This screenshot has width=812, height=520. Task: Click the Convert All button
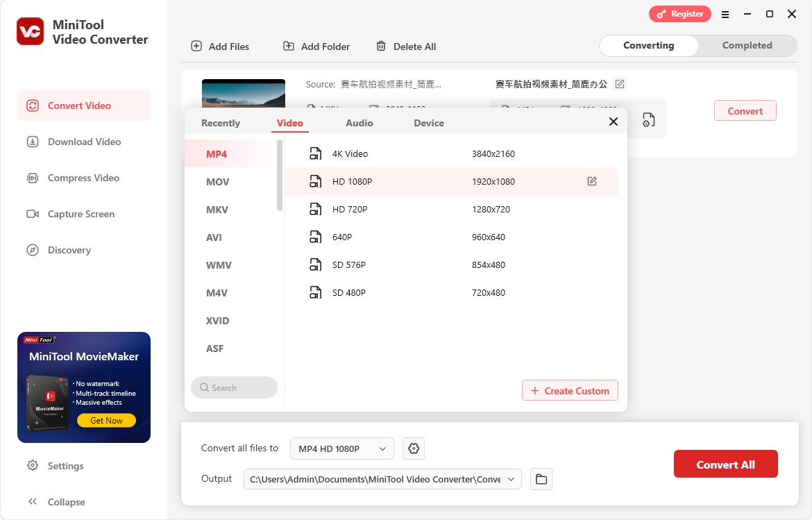point(726,464)
